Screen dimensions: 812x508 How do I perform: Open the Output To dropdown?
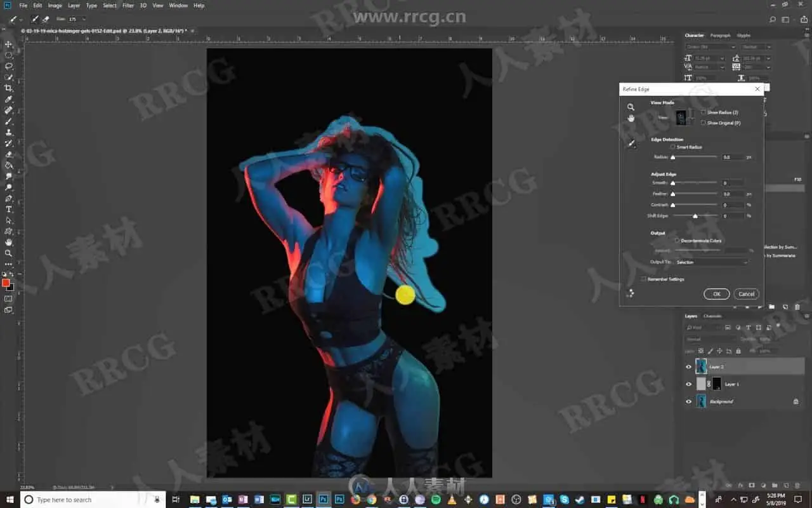coord(711,262)
